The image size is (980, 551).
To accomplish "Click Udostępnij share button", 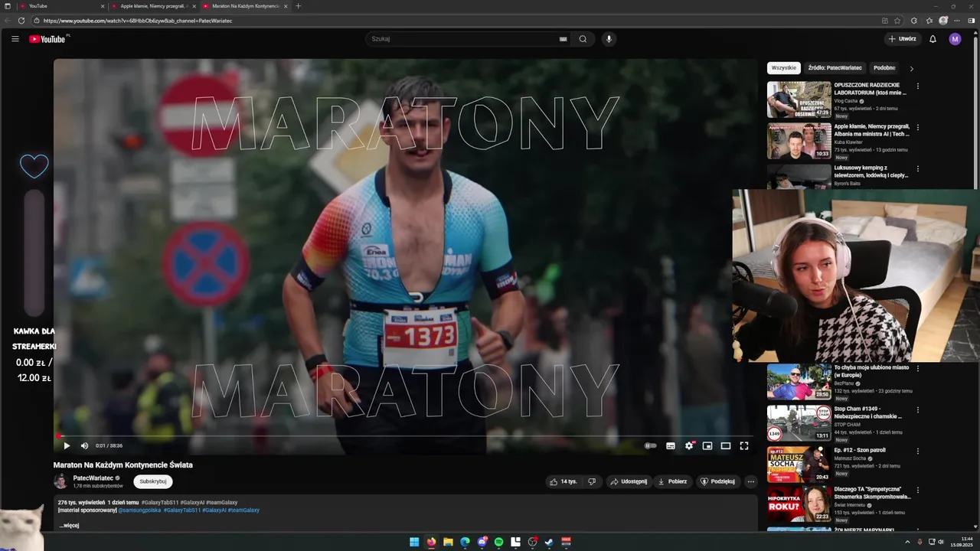I will (629, 481).
